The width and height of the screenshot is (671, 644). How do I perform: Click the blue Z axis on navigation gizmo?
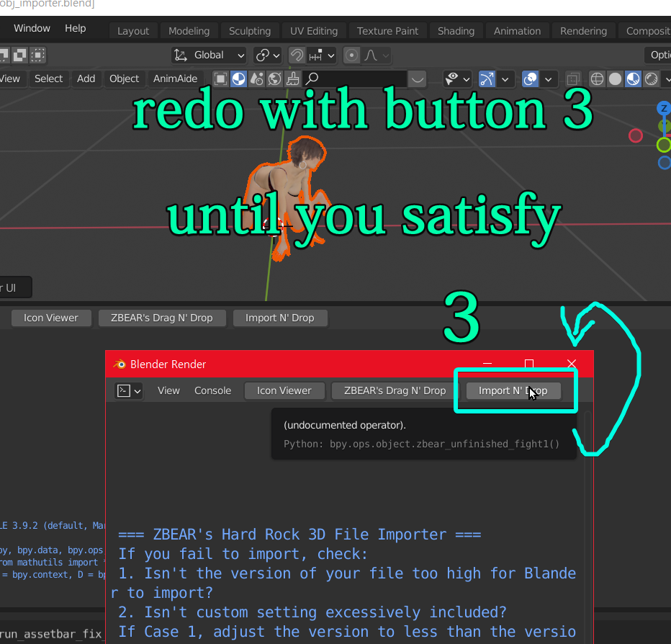click(x=664, y=108)
